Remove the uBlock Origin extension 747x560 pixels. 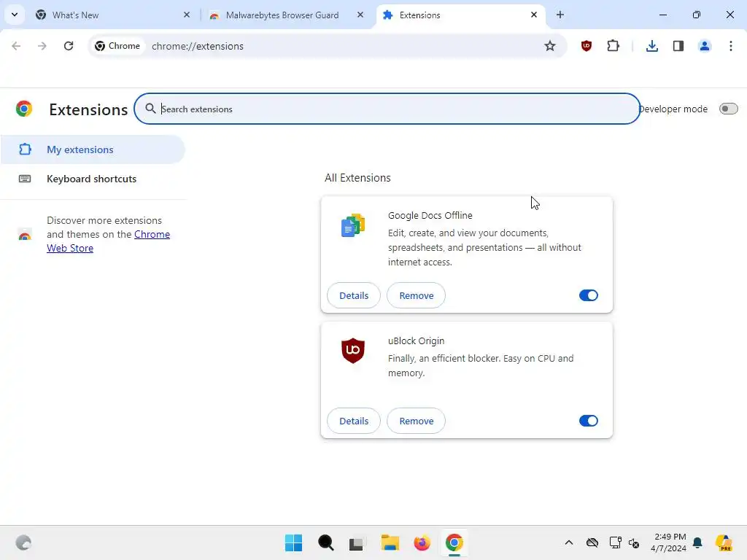(416, 421)
